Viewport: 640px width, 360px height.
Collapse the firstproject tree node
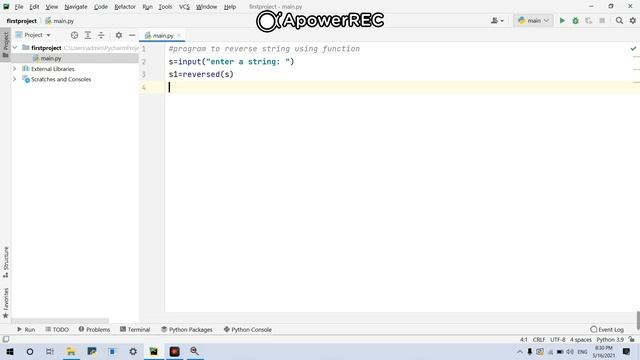pos(15,48)
